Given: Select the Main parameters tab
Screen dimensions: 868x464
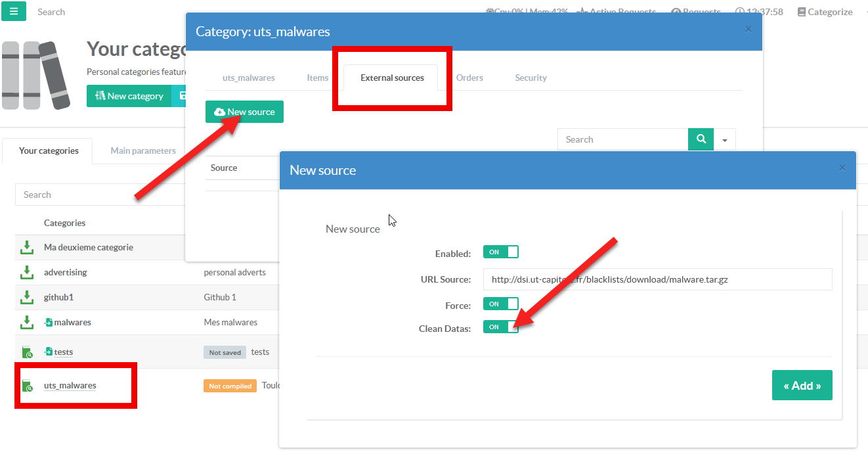Looking at the screenshot, I should 143,151.
